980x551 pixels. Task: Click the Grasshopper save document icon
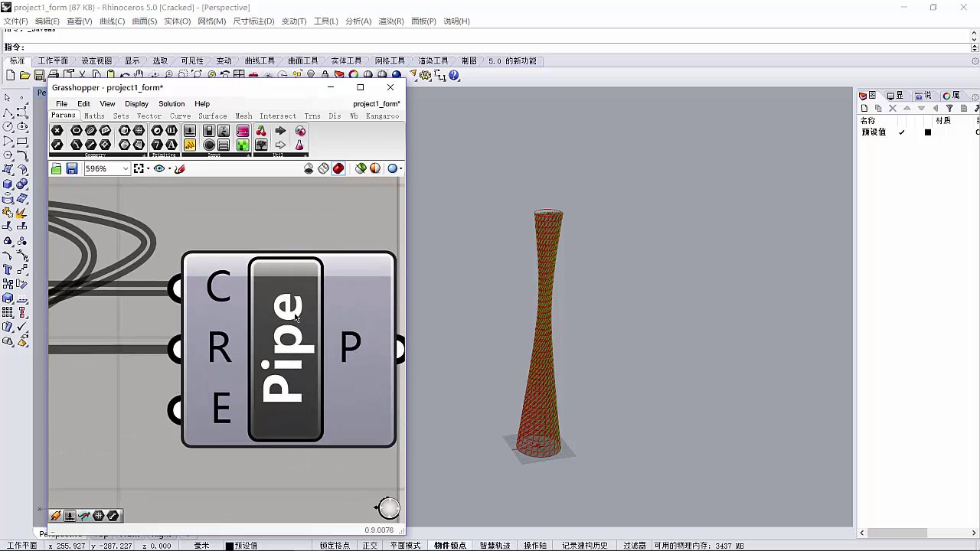72,168
